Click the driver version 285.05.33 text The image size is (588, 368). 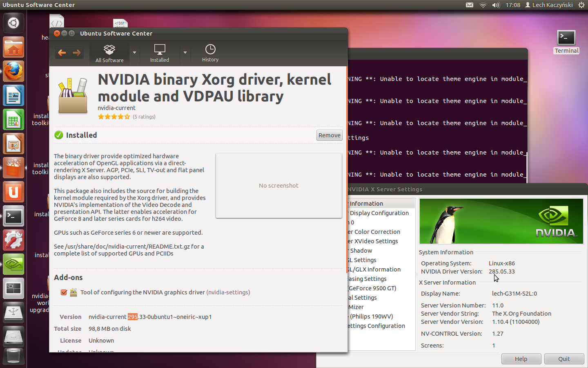pyautogui.click(x=502, y=272)
